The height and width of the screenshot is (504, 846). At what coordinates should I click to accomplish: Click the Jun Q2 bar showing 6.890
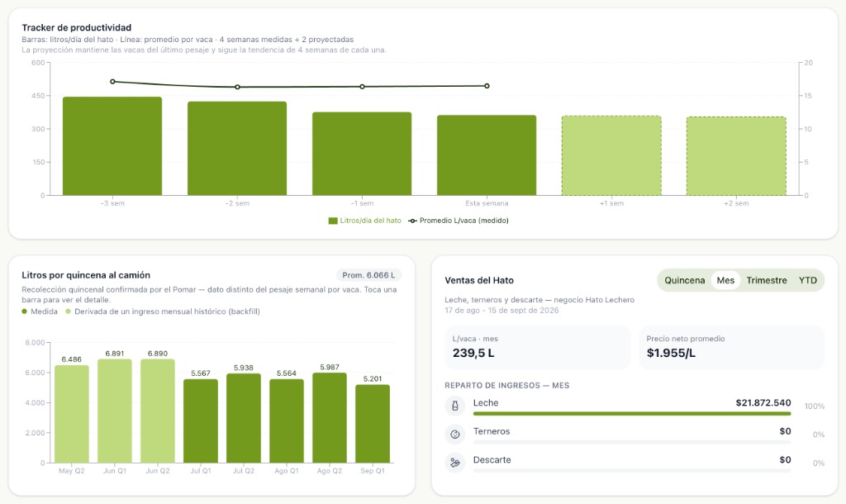pyautogui.click(x=158, y=411)
